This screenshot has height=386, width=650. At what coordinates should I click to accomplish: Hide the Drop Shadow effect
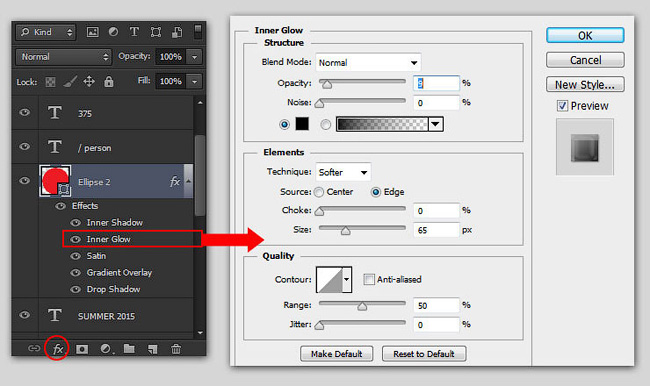click(75, 289)
